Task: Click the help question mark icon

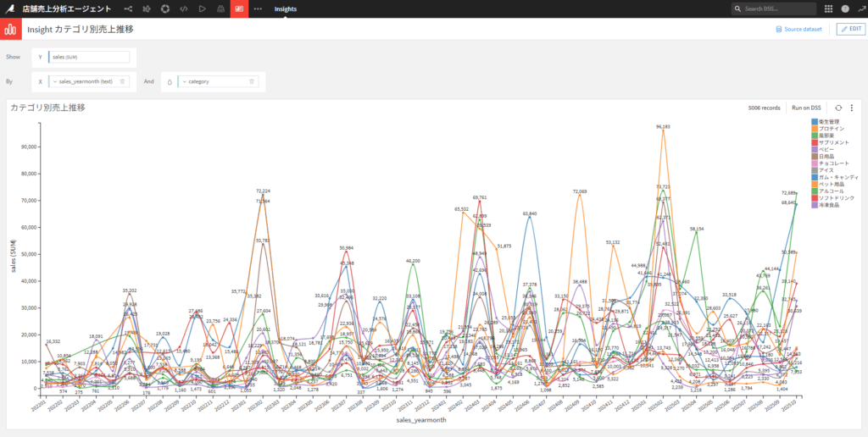Action: pyautogui.click(x=845, y=8)
